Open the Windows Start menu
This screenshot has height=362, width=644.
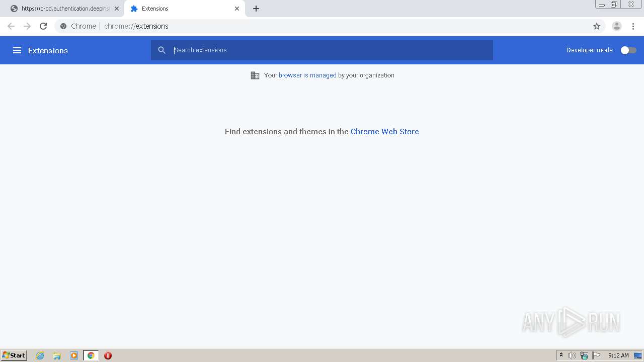(x=14, y=355)
